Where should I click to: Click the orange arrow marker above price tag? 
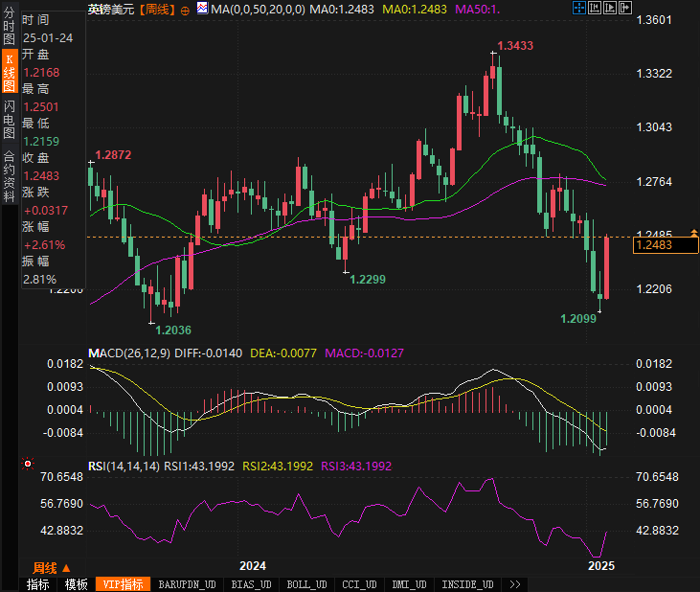click(694, 233)
